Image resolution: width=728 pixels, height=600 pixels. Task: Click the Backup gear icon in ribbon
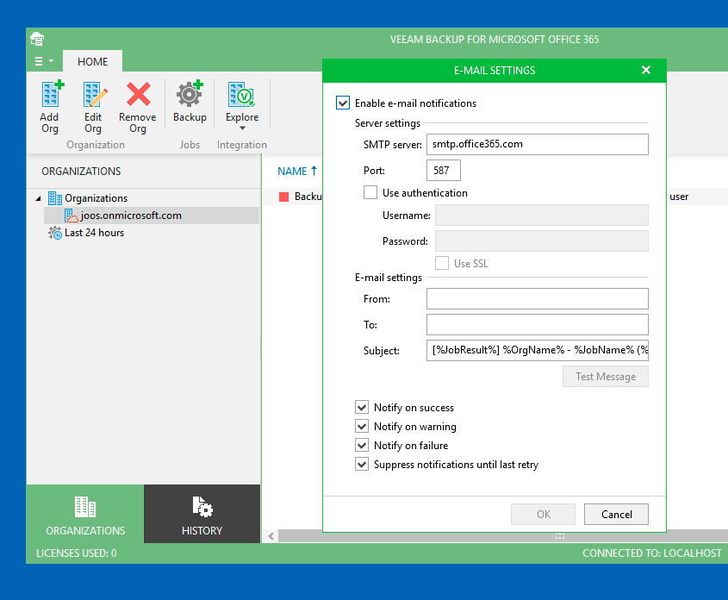tap(189, 94)
